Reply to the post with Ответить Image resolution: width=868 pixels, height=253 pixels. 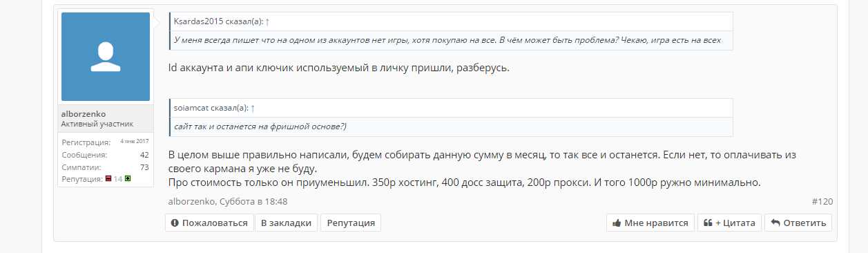pos(798,223)
